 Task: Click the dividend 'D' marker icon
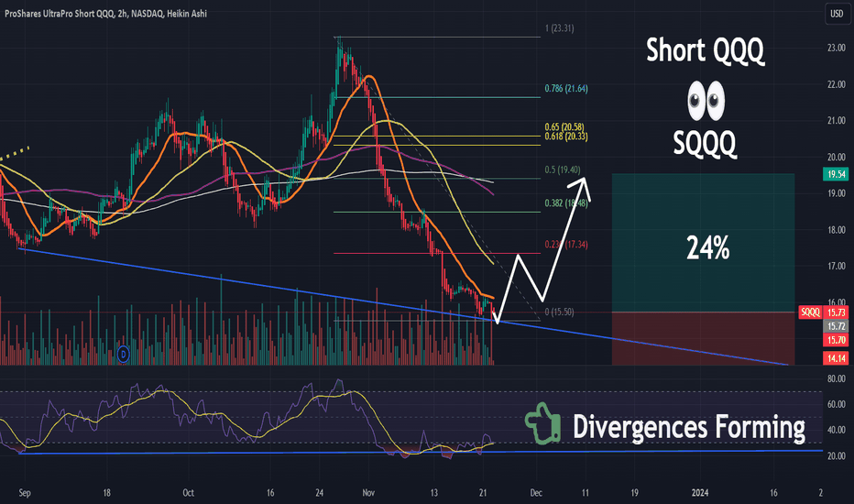(124, 355)
